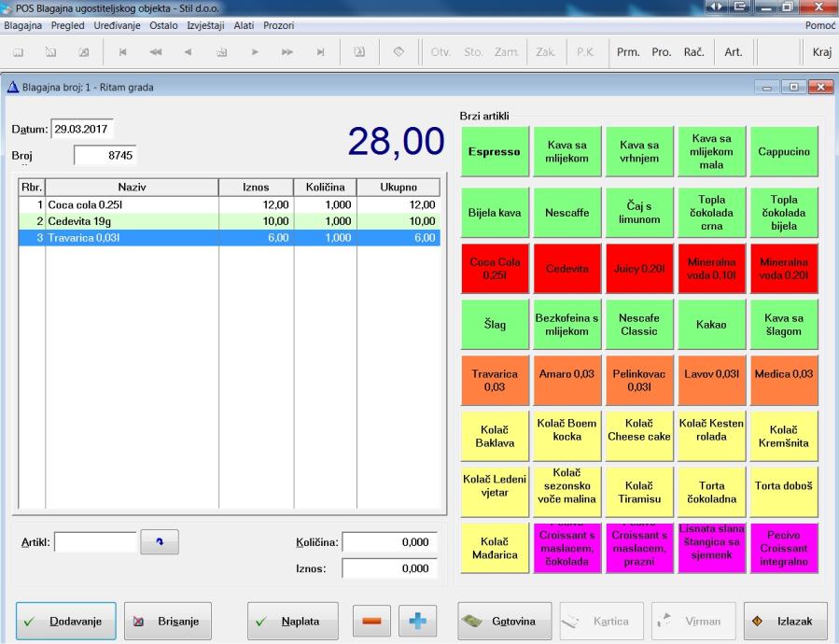Click the Naplata button
This screenshot has width=839, height=644.
pos(293,621)
